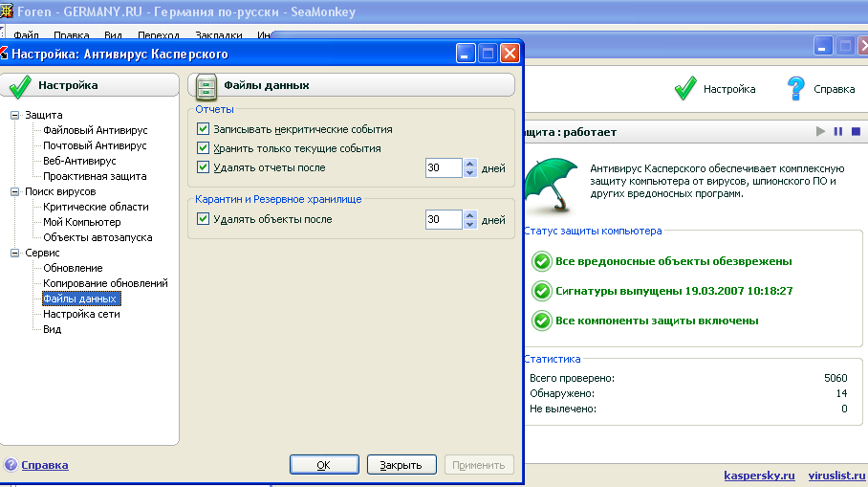Click Всего проверено statistic value 5060
Viewport: 868px width, 487px height.
tap(835, 378)
